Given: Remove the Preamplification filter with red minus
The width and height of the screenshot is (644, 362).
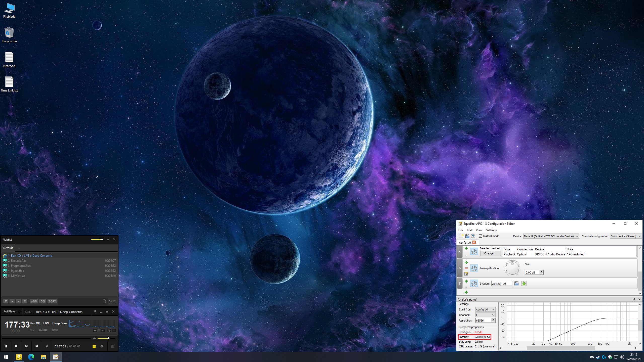Looking at the screenshot, I should click(x=466, y=268).
